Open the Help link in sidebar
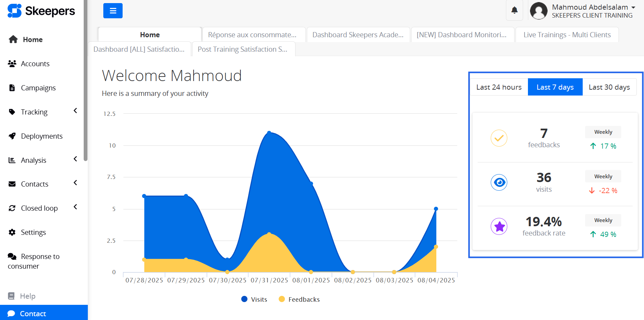This screenshot has height=320, width=644. point(28,296)
